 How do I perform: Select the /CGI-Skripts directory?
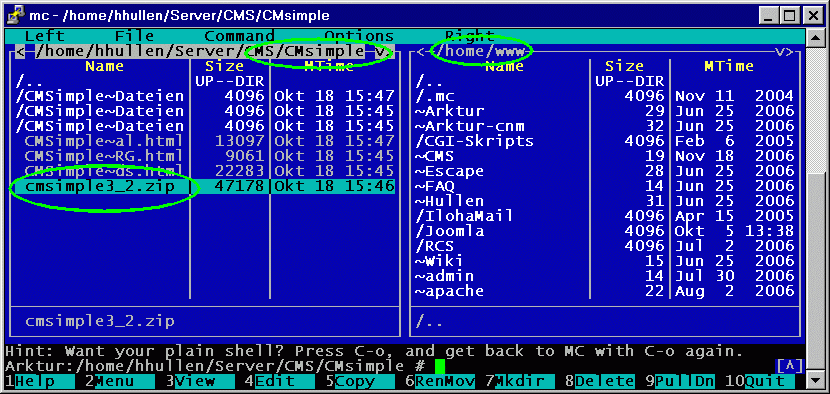point(605,141)
